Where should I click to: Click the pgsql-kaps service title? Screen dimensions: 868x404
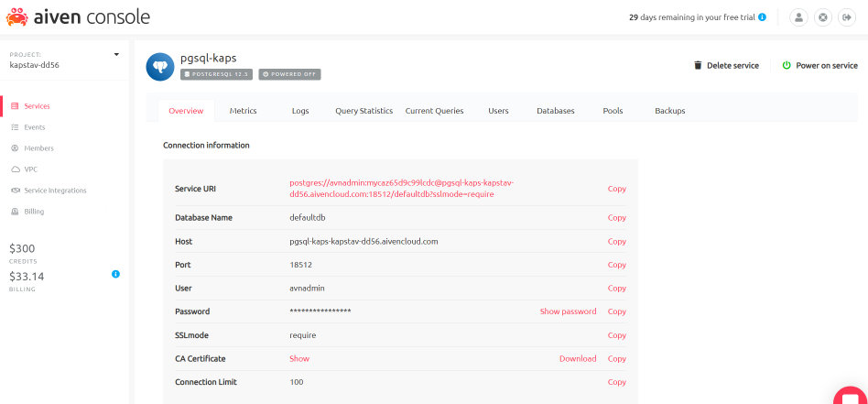pos(209,58)
